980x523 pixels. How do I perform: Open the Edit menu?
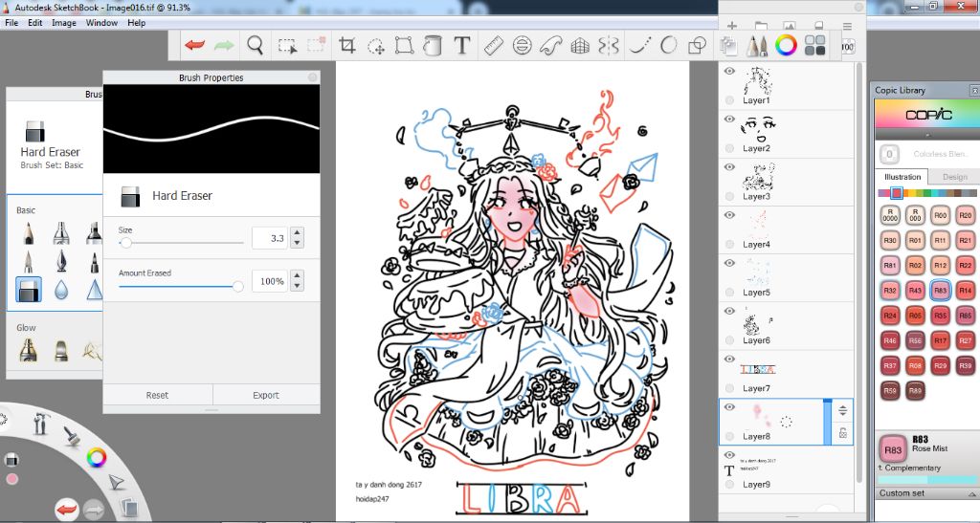point(35,22)
